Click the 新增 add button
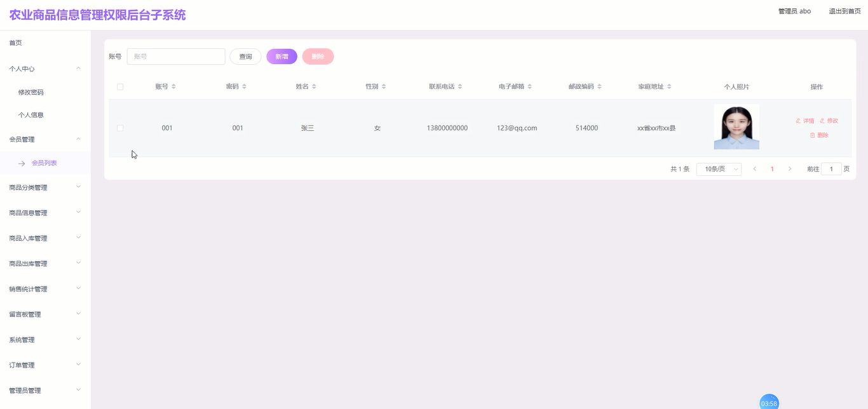The width and height of the screenshot is (868, 409). click(x=281, y=57)
